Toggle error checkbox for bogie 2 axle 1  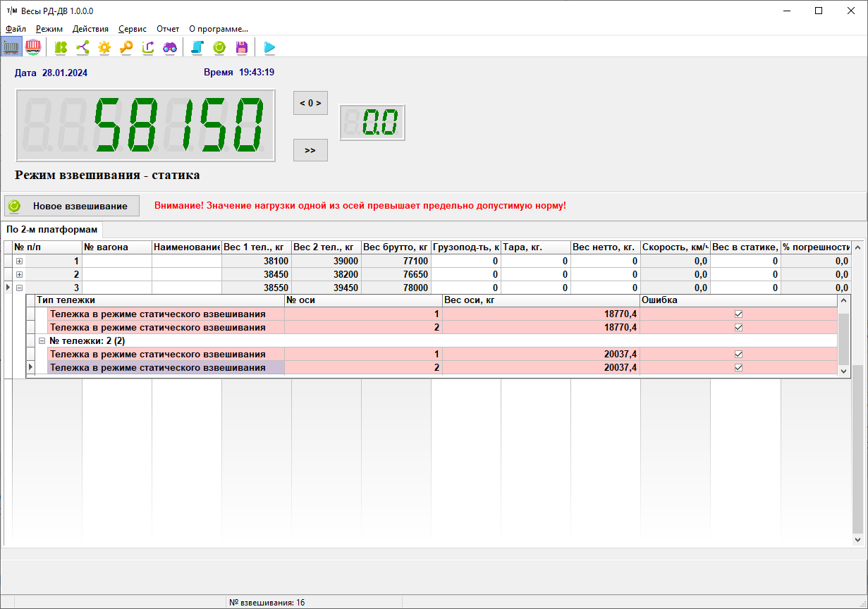pos(738,355)
